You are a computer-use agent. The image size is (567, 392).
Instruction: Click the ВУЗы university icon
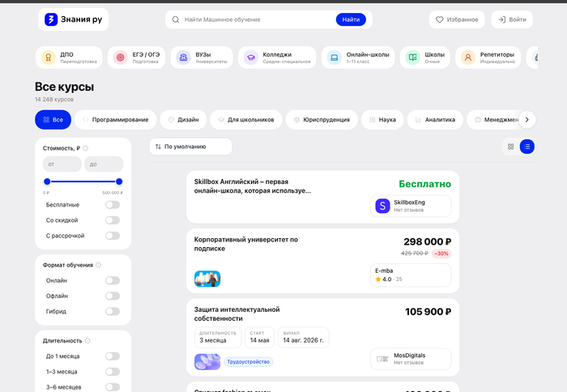pos(184,58)
